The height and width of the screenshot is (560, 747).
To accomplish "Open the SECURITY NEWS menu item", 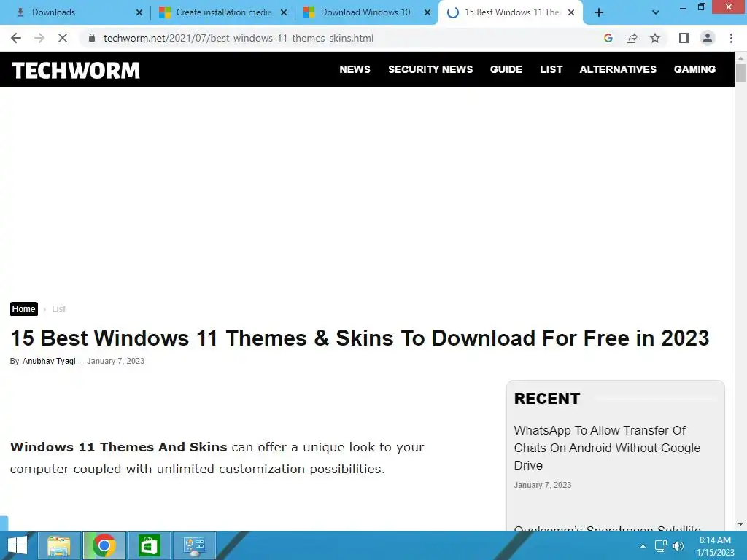I will click(430, 69).
